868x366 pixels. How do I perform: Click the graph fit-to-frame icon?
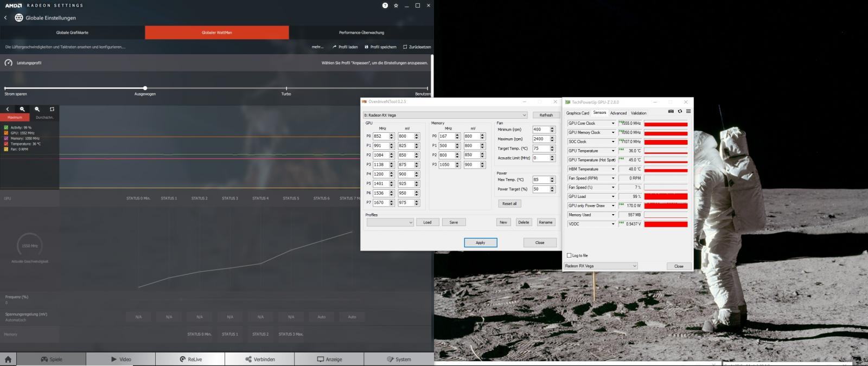pos(52,109)
